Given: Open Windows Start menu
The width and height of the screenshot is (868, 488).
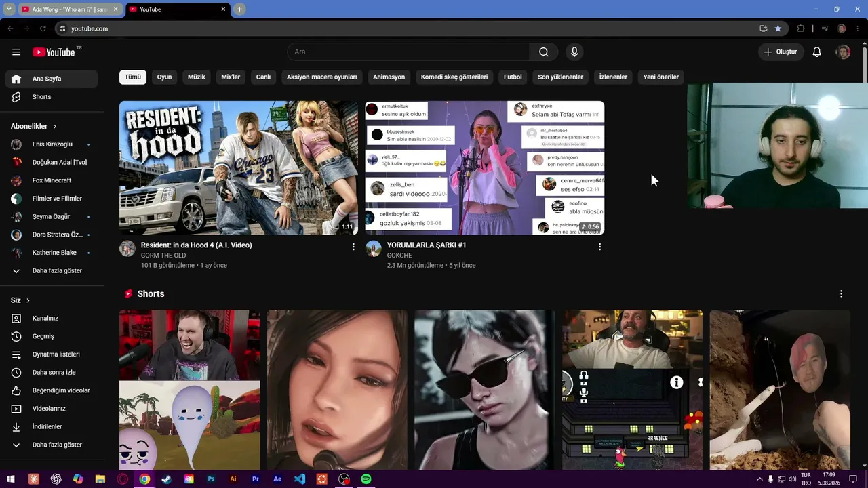Looking at the screenshot, I should (11, 479).
